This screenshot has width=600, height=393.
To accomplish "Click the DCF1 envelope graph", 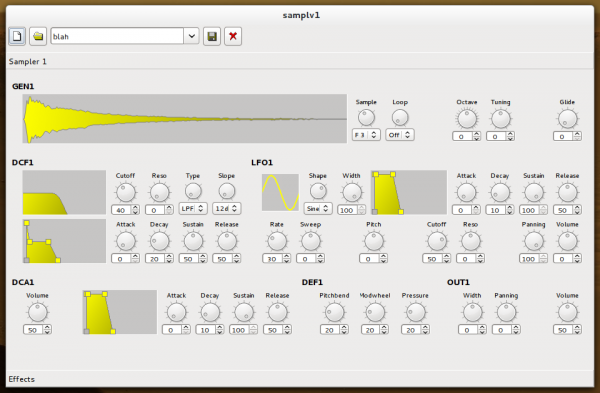I will tap(64, 241).
